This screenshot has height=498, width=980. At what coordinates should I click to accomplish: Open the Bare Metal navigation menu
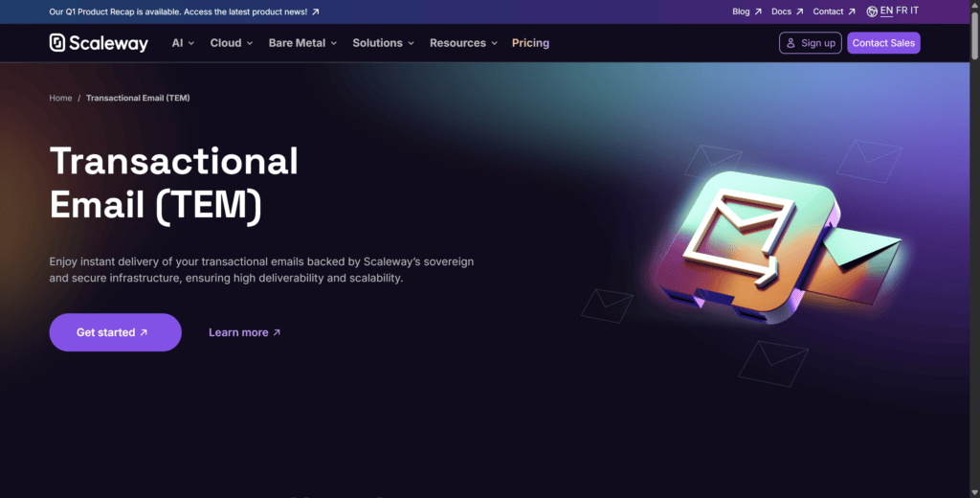coord(302,42)
